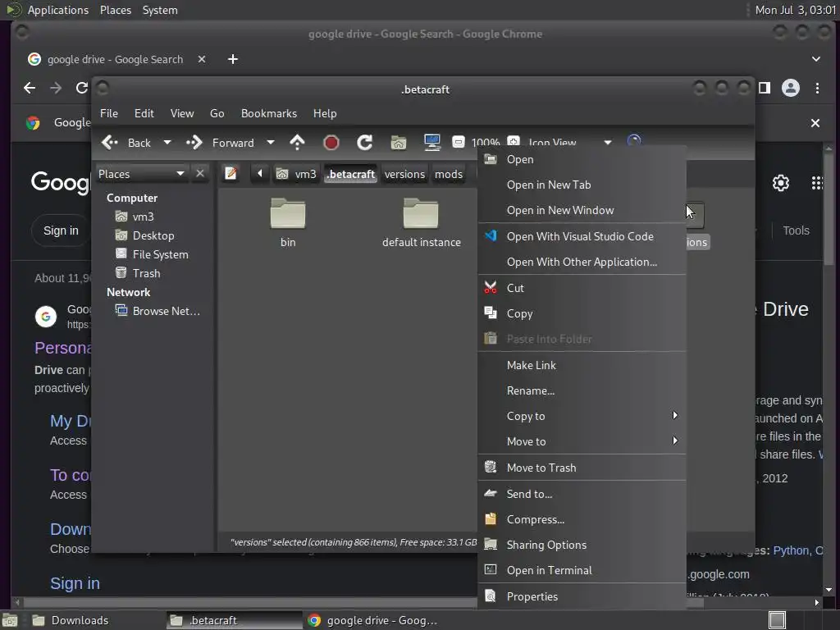Select Open in New Window

click(x=582, y=211)
